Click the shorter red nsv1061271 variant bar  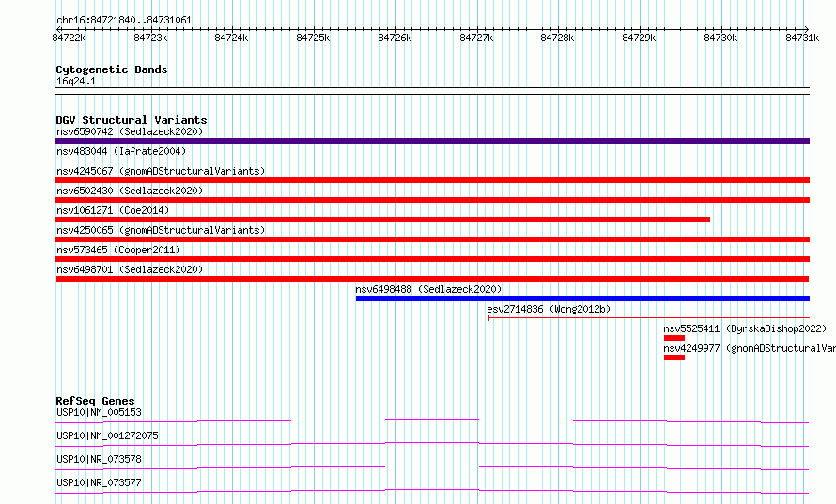coord(383,220)
